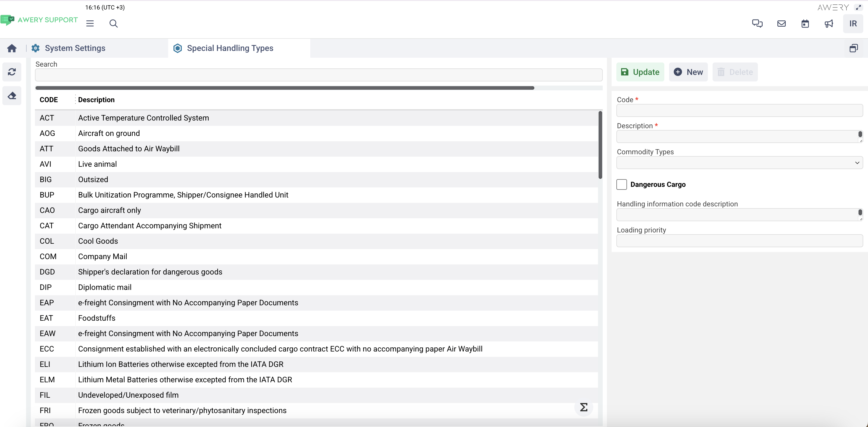This screenshot has height=427, width=868.
Task: Expand the Commodity Types dropdown
Action: (x=739, y=163)
